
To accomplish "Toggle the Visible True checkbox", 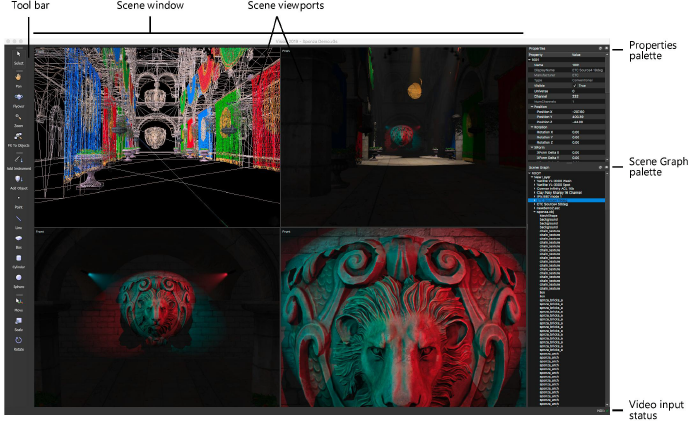I will point(574,85).
